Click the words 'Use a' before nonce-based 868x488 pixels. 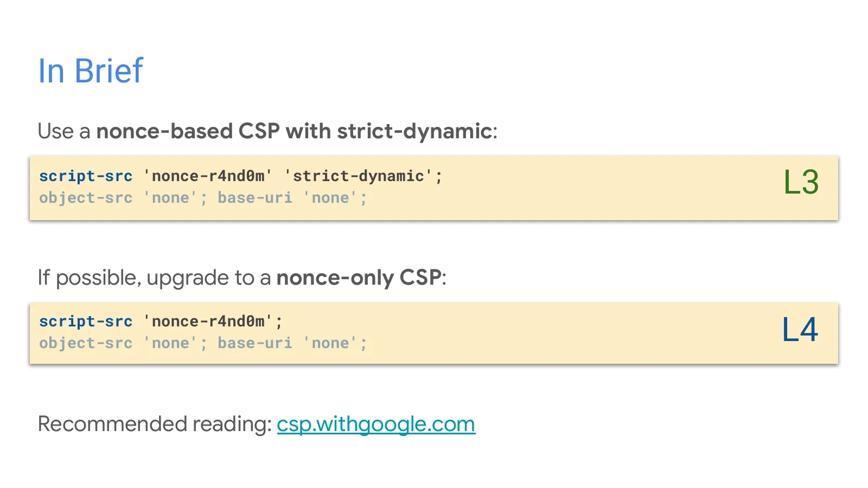click(x=64, y=131)
